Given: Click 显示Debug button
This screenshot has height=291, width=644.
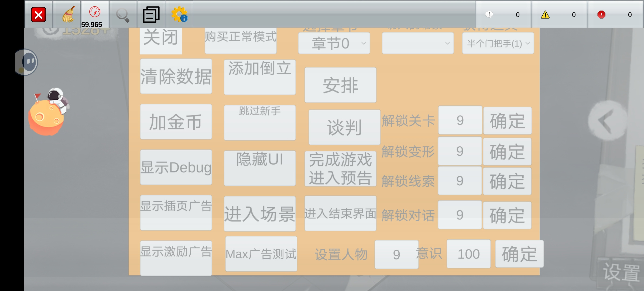Looking at the screenshot, I should pyautogui.click(x=176, y=167).
